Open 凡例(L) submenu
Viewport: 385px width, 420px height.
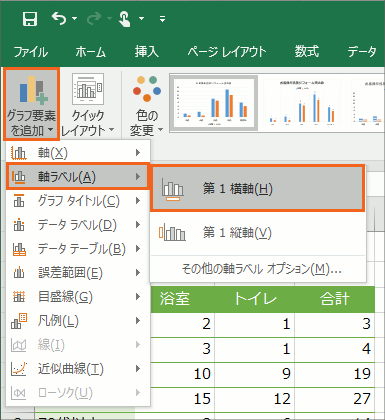point(78,321)
